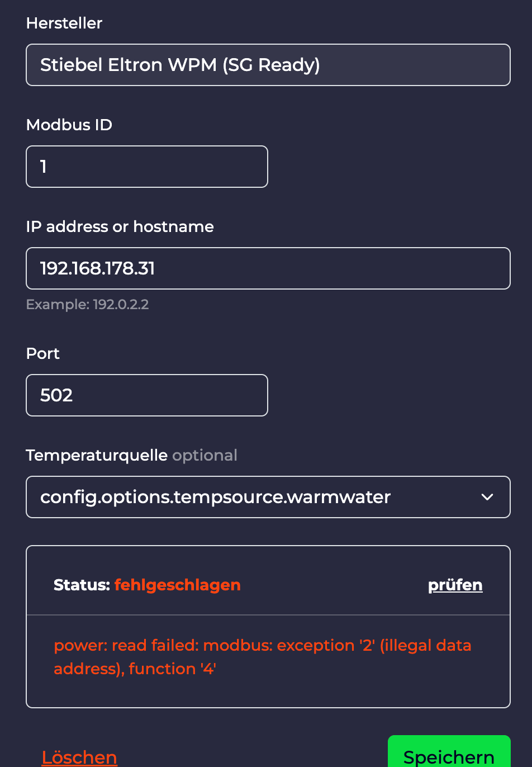Click the bold Status: label
This screenshot has height=767, width=532.
point(82,585)
